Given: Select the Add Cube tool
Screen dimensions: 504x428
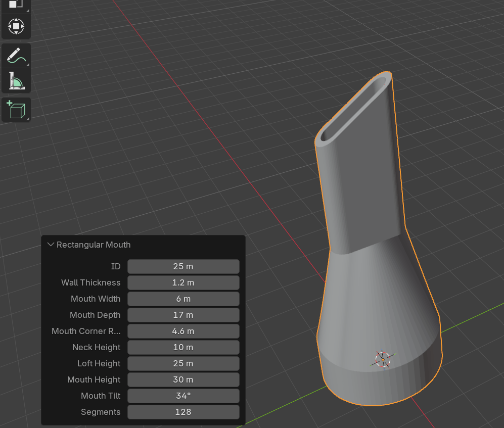Looking at the screenshot, I should 16,110.
